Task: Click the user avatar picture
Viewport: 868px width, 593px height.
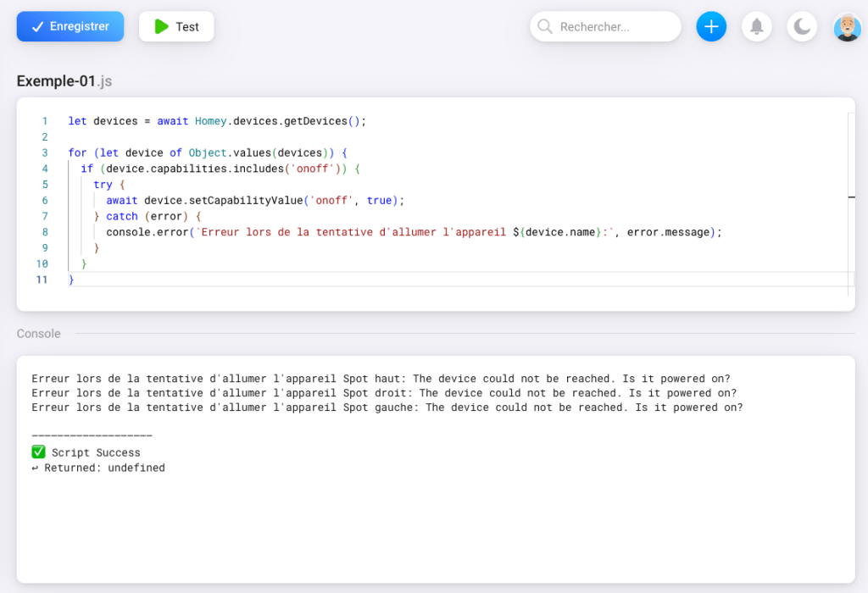Action: (x=847, y=27)
